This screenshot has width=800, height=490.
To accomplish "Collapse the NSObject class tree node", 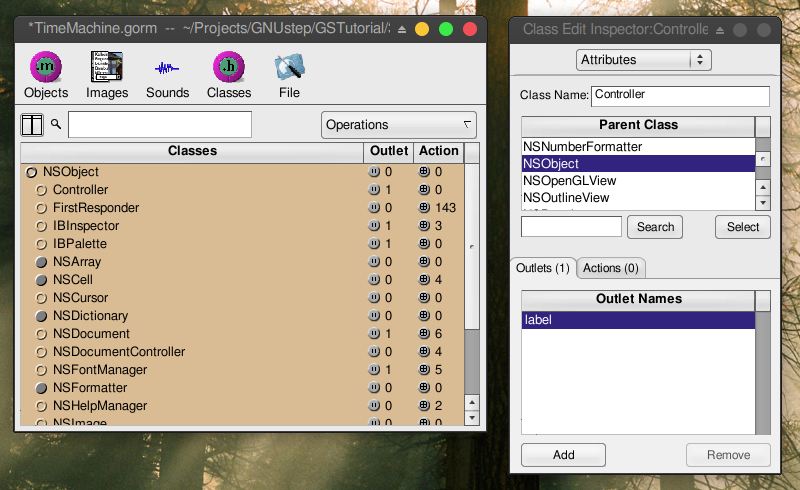I will point(32,172).
